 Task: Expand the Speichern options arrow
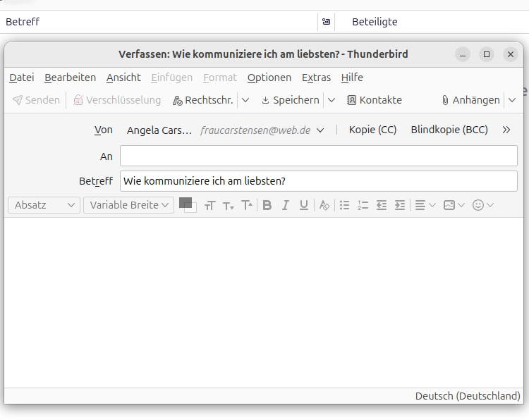pos(332,100)
